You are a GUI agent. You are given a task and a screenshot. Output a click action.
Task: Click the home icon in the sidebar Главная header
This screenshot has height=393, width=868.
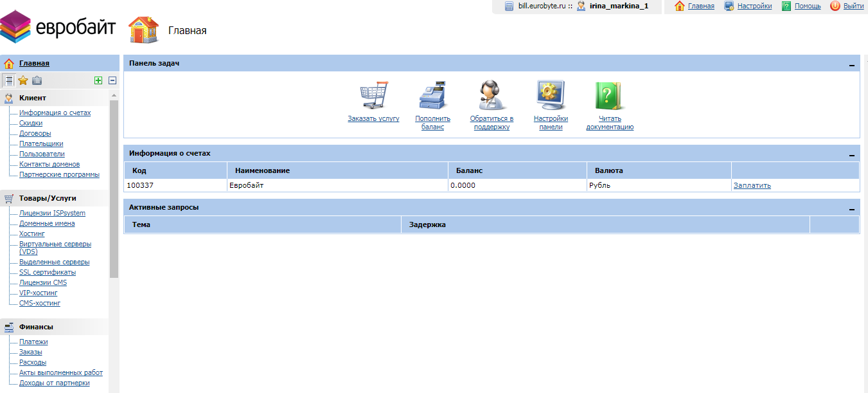(x=9, y=63)
